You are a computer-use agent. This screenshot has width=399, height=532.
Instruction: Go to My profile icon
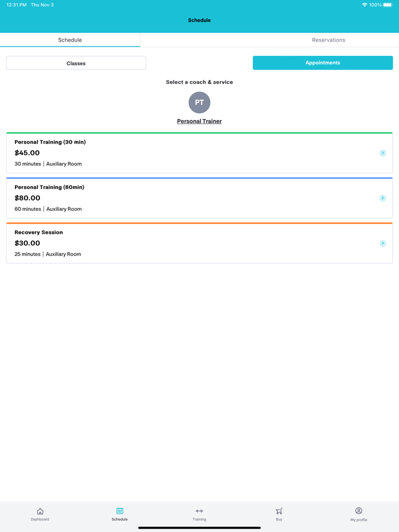(359, 511)
